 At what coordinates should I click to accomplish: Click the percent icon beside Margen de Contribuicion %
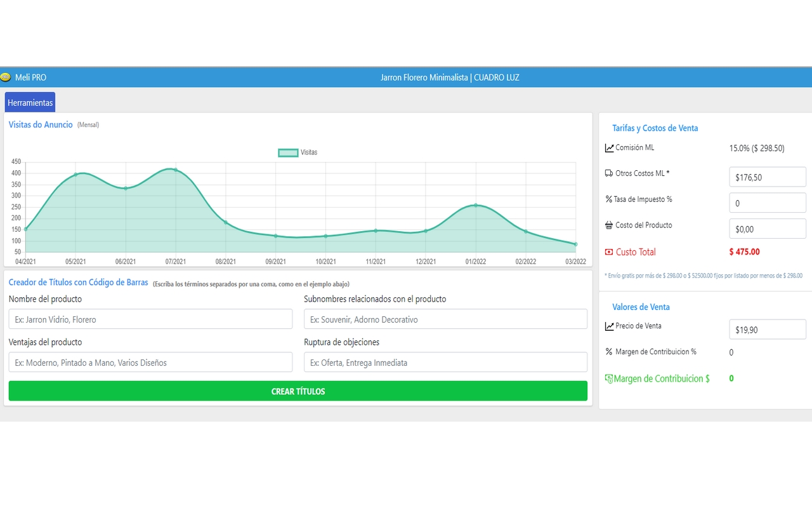[x=609, y=352]
